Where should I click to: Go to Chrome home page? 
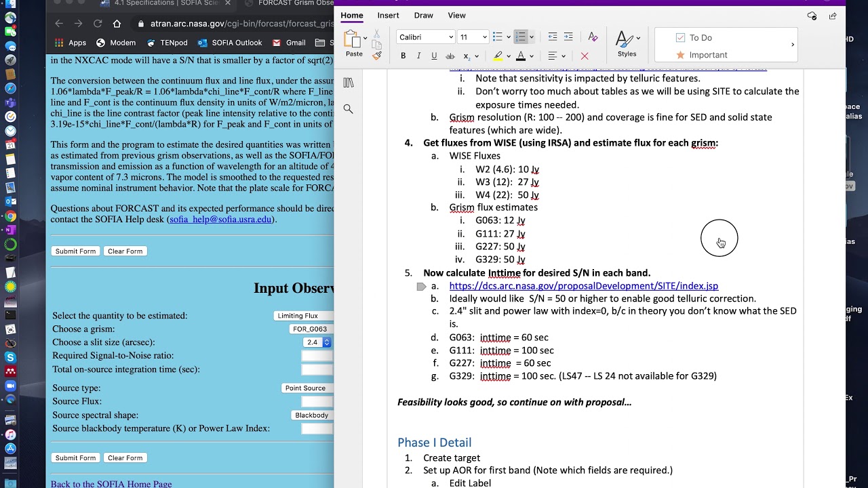click(117, 24)
